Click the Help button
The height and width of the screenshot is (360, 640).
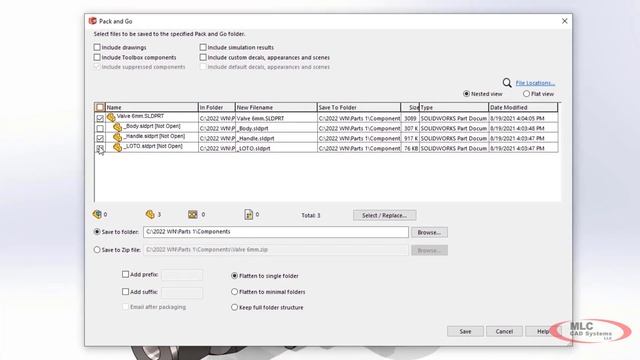click(x=543, y=331)
